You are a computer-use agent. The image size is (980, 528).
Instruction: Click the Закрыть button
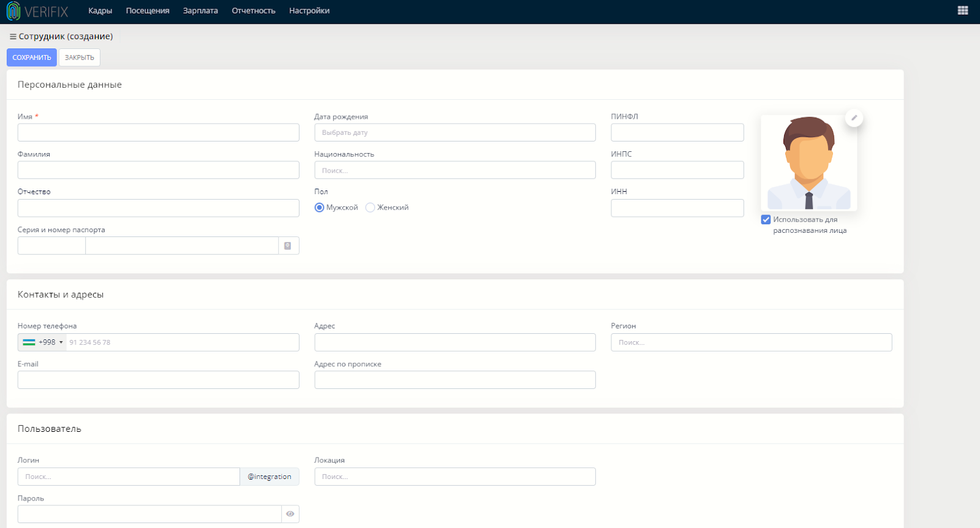click(80, 58)
